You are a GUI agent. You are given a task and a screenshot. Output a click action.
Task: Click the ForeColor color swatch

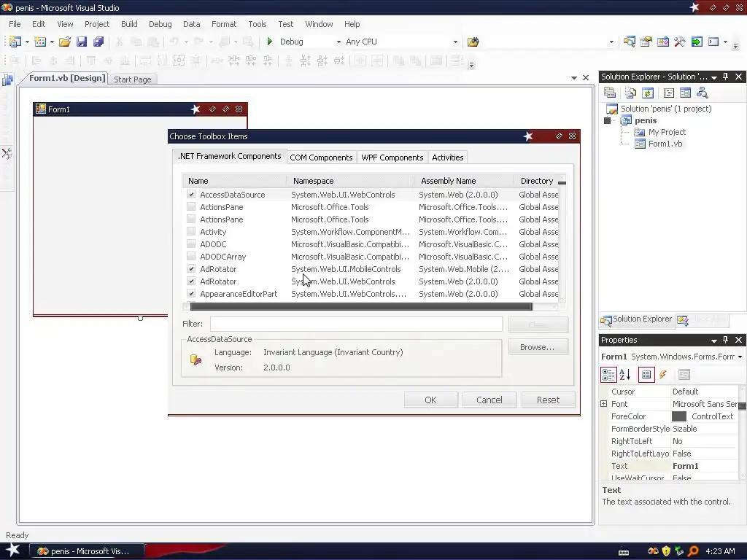point(679,416)
